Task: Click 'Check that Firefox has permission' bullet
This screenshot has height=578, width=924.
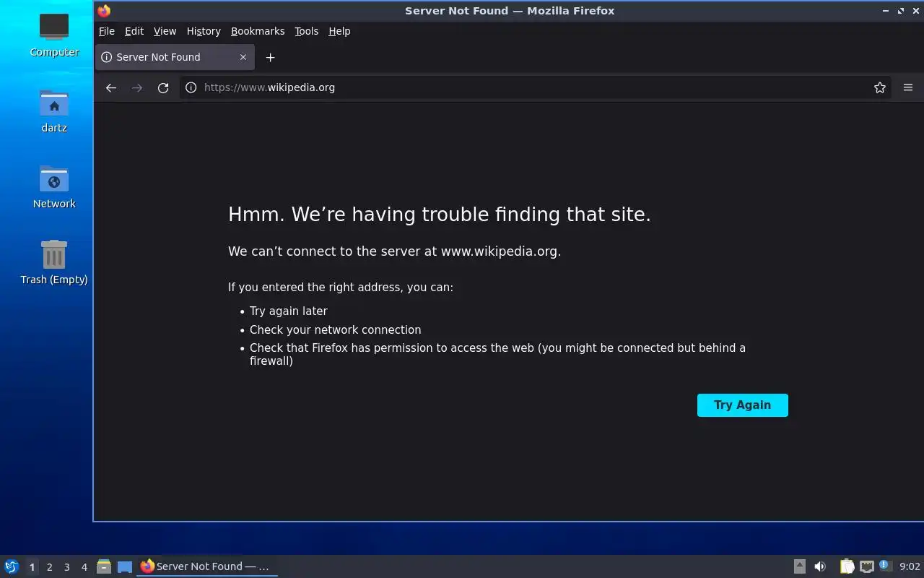Action: (497, 355)
